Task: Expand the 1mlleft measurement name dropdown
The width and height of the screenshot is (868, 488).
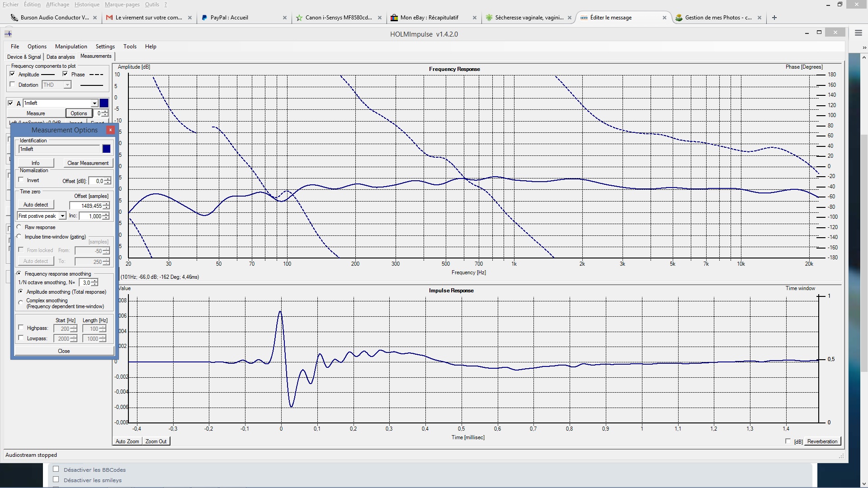Action: coord(94,103)
